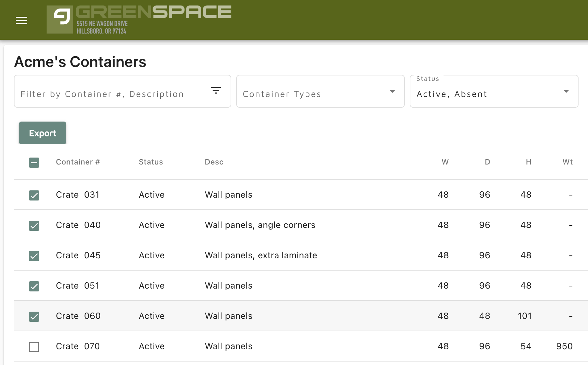Viewport: 588px width, 365px height.
Task: Open the Status filter dropdown
Action: click(x=494, y=91)
